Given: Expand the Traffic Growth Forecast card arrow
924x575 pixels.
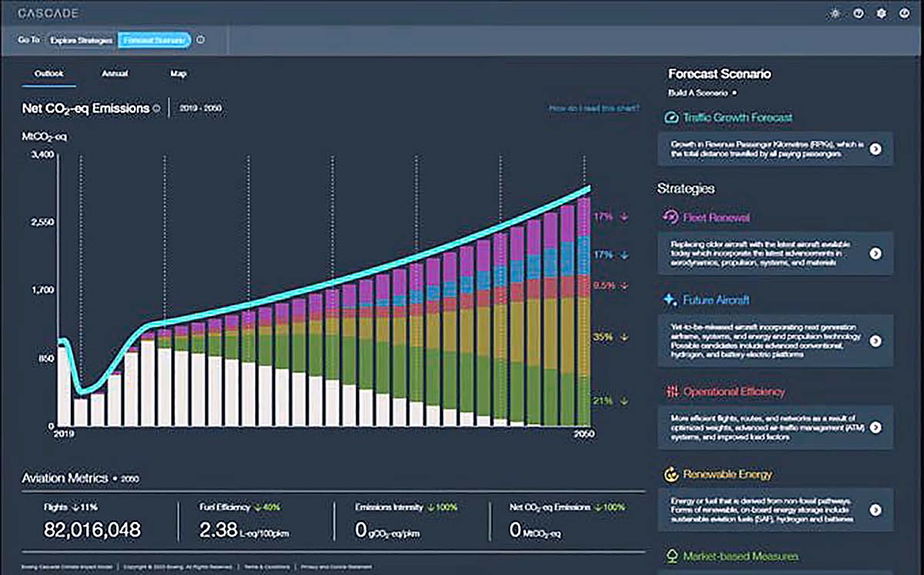Looking at the screenshot, I should 875,149.
